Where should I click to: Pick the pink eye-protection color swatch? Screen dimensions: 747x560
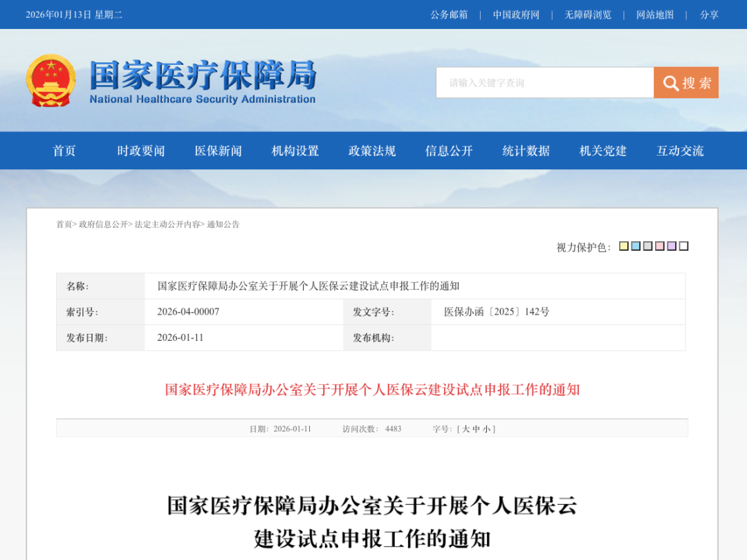660,246
